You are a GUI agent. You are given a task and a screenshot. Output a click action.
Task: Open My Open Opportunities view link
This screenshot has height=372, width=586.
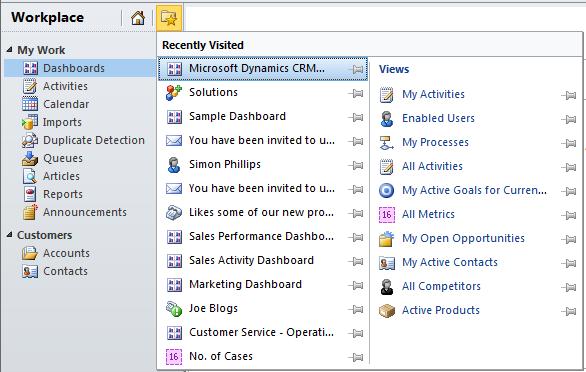coord(463,238)
